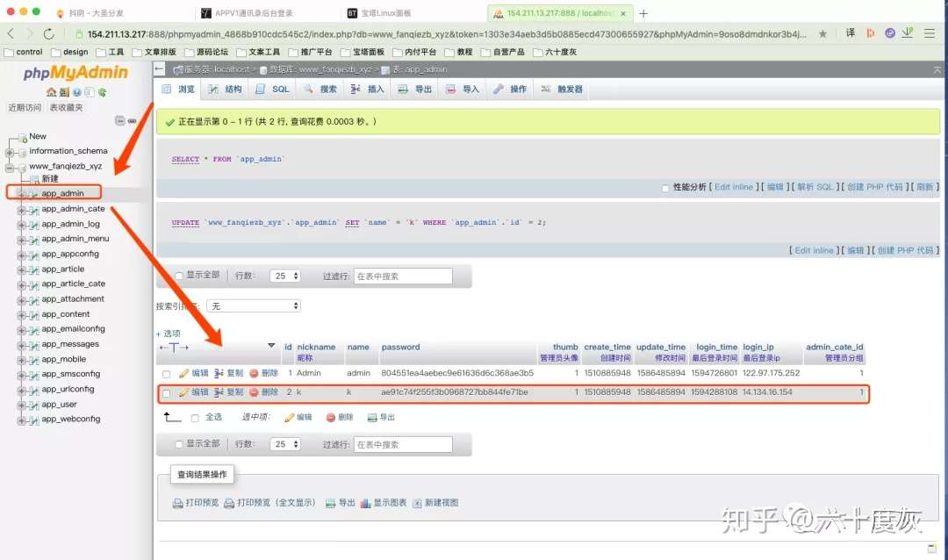The image size is (948, 560).
Task: Click the upper Edit inline link
Action: [x=733, y=187]
